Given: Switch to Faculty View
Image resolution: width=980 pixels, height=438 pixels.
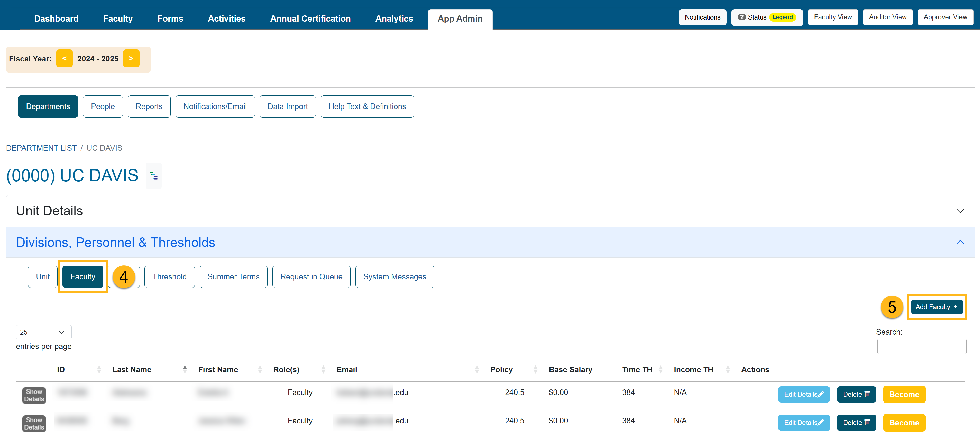Looking at the screenshot, I should 833,17.
